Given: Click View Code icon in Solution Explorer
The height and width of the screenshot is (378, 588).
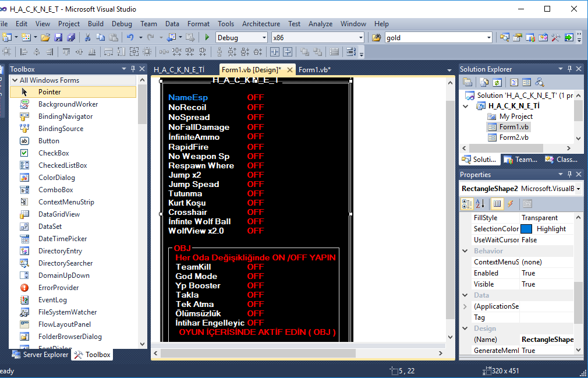Looking at the screenshot, I should [514, 82].
